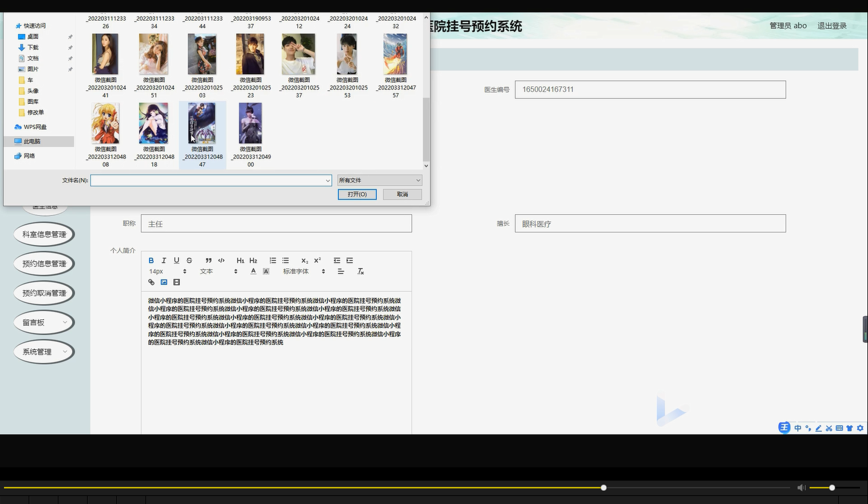Decrease paragraph indent
Image resolution: width=868 pixels, height=504 pixels.
337,261
